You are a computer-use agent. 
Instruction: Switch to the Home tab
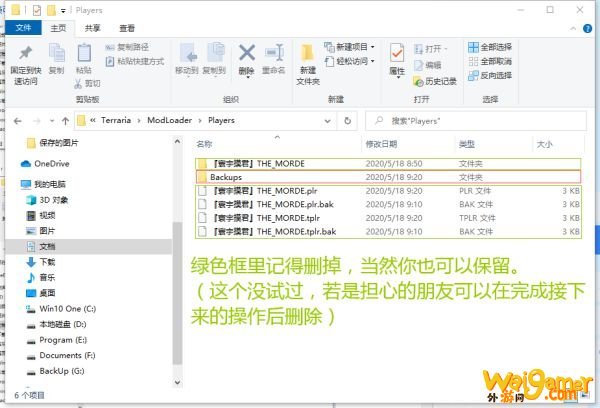(58, 28)
